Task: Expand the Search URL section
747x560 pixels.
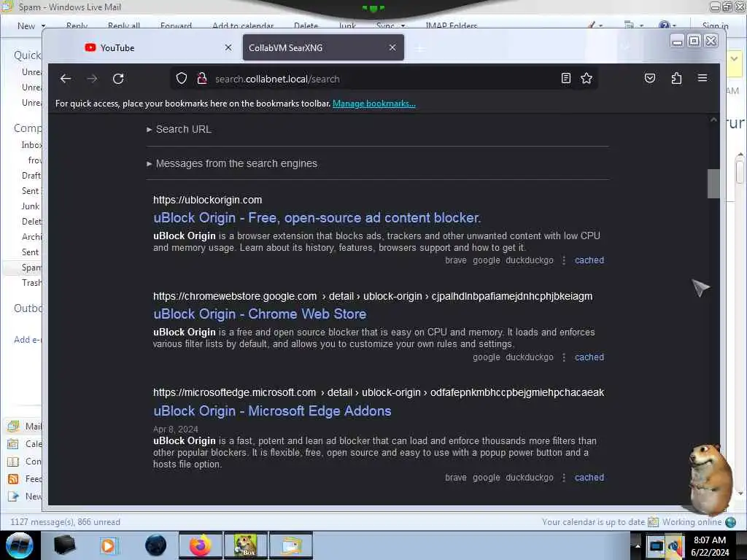Action: click(x=179, y=129)
